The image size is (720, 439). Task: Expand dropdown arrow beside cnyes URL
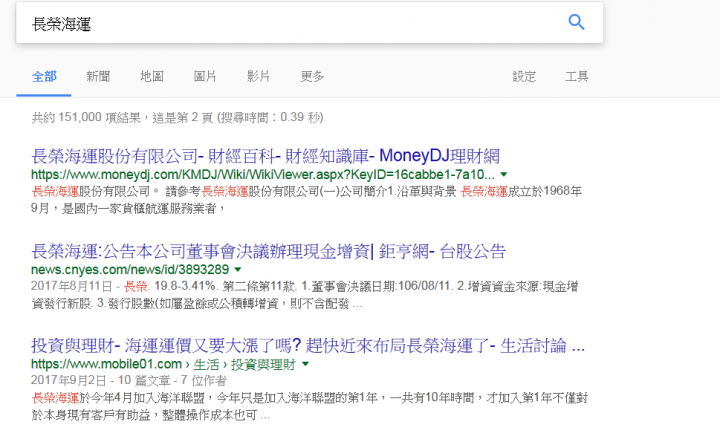point(238,269)
